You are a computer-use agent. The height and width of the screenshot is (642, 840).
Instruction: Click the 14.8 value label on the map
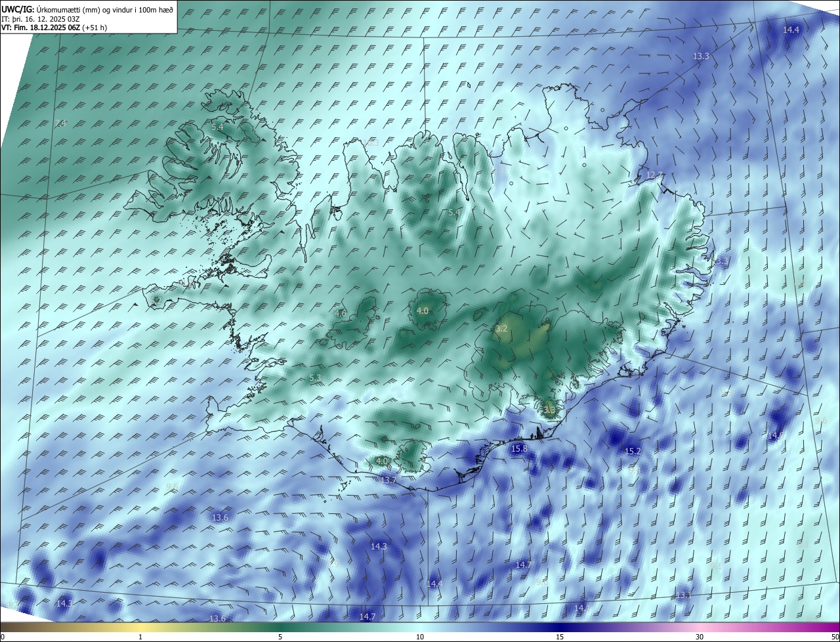point(776,435)
